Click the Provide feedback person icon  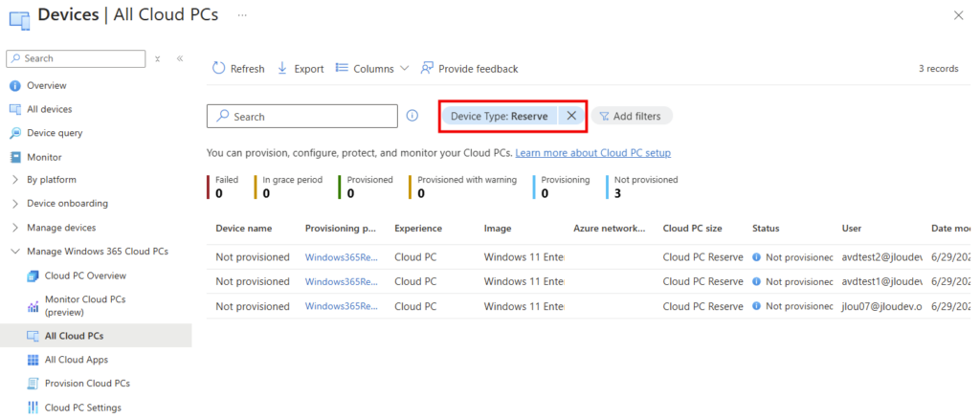tap(427, 68)
